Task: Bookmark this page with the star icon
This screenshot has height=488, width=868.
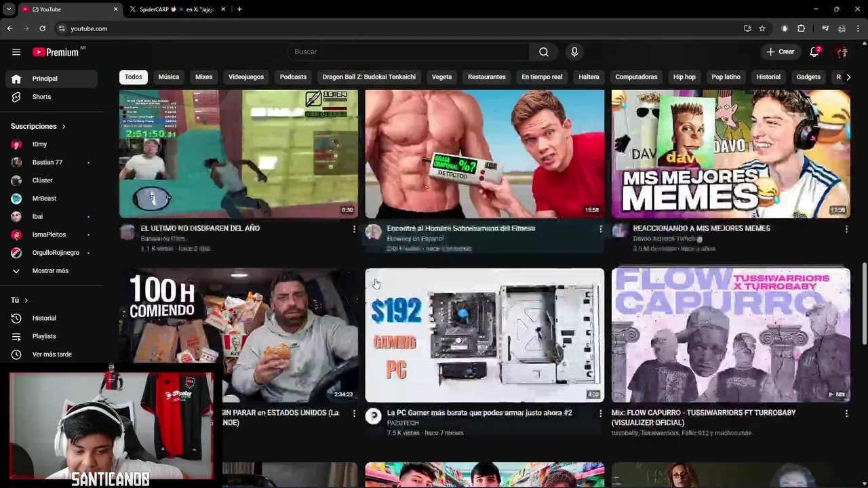Action: tap(762, 28)
